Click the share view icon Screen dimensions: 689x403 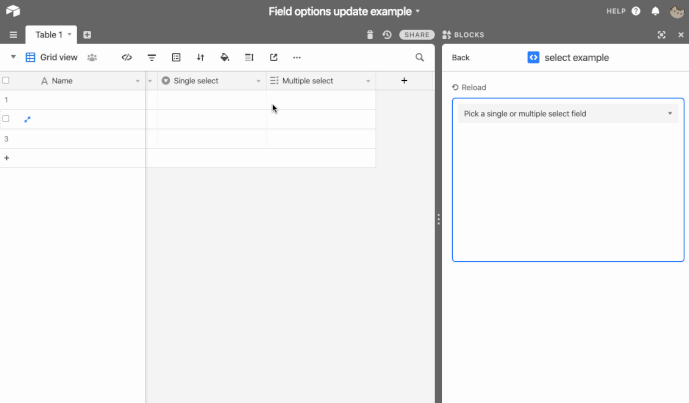click(273, 57)
